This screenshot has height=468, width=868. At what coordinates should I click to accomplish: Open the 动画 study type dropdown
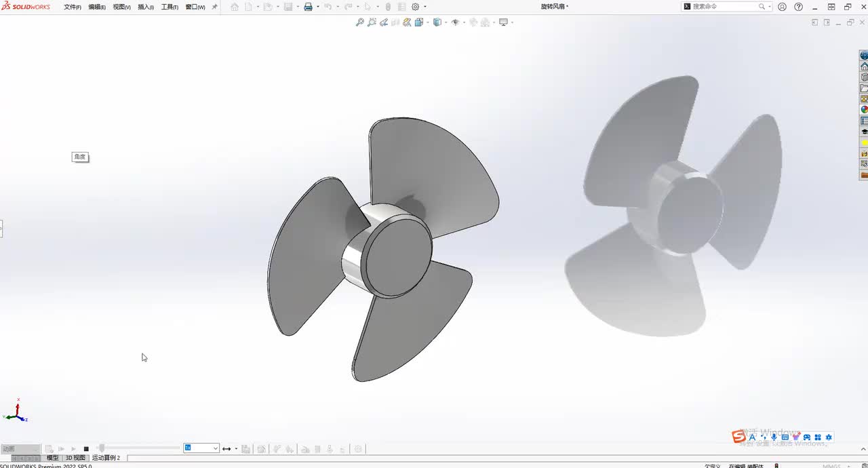[x=20, y=448]
